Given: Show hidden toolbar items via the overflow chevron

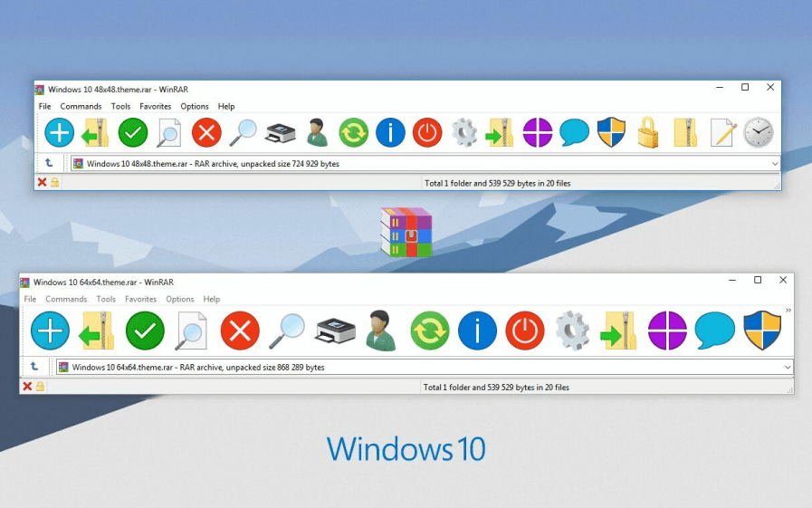Looking at the screenshot, I should (x=788, y=311).
